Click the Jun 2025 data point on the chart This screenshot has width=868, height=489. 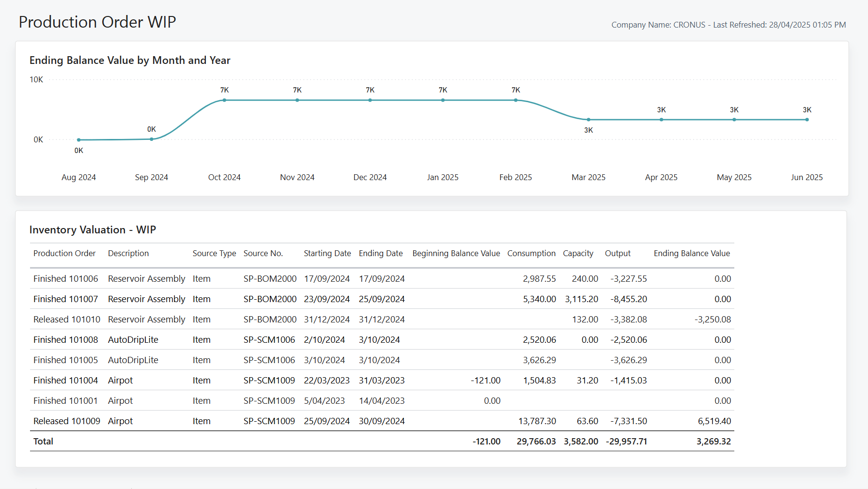[807, 119]
